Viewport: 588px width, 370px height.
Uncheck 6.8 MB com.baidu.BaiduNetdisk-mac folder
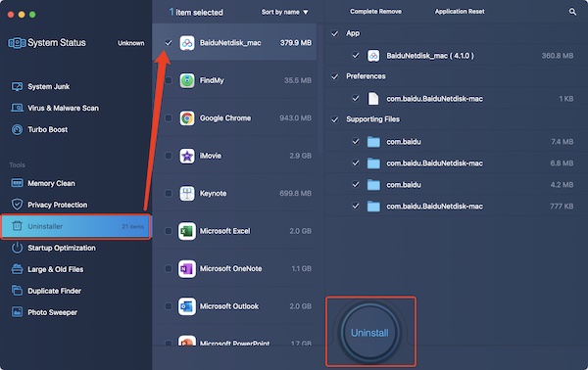(x=355, y=162)
